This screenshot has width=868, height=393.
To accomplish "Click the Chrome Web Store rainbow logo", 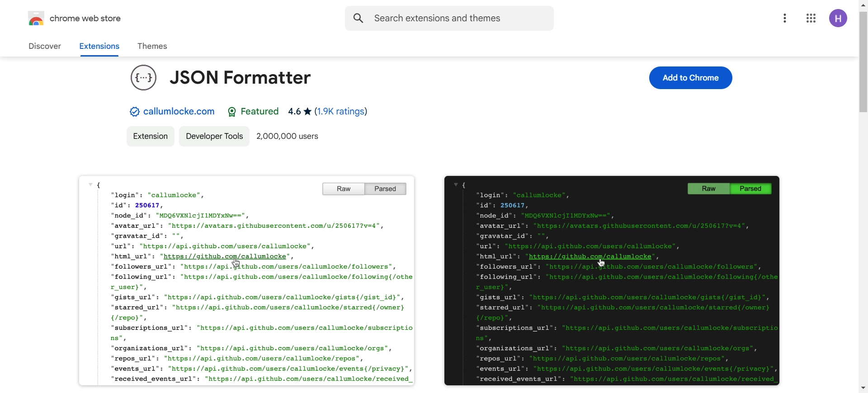I will [x=36, y=19].
